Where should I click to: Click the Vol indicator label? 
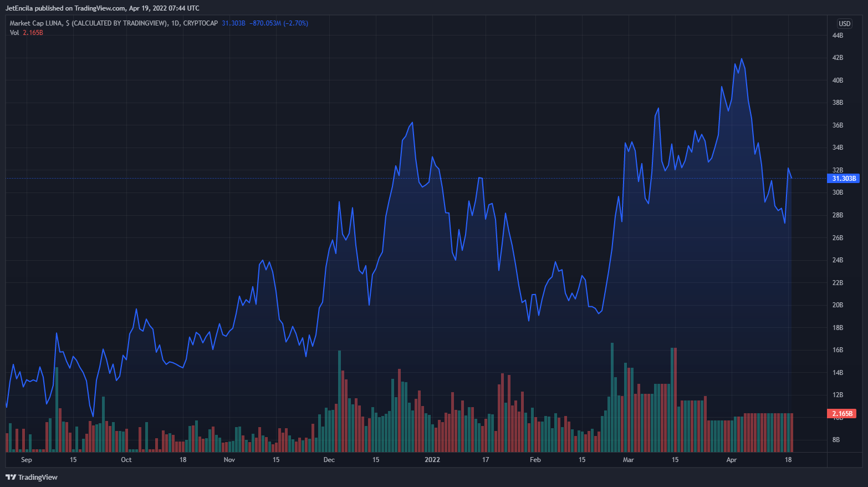pyautogui.click(x=14, y=33)
